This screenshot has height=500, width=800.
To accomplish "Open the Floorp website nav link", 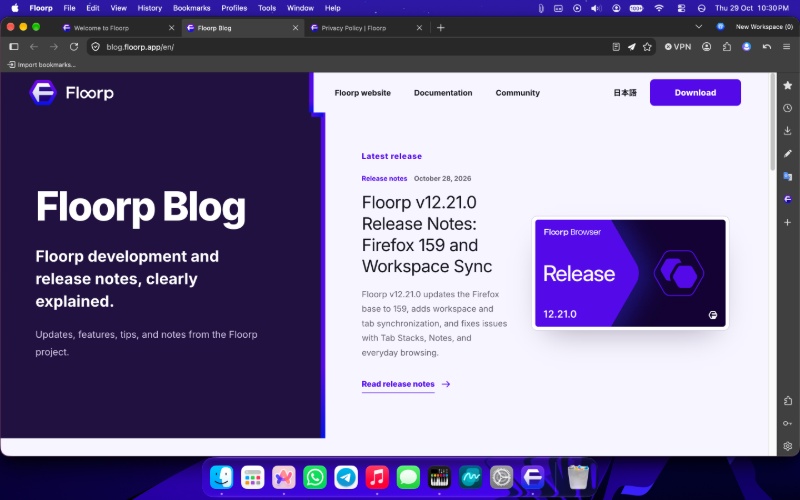I will pyautogui.click(x=362, y=93).
